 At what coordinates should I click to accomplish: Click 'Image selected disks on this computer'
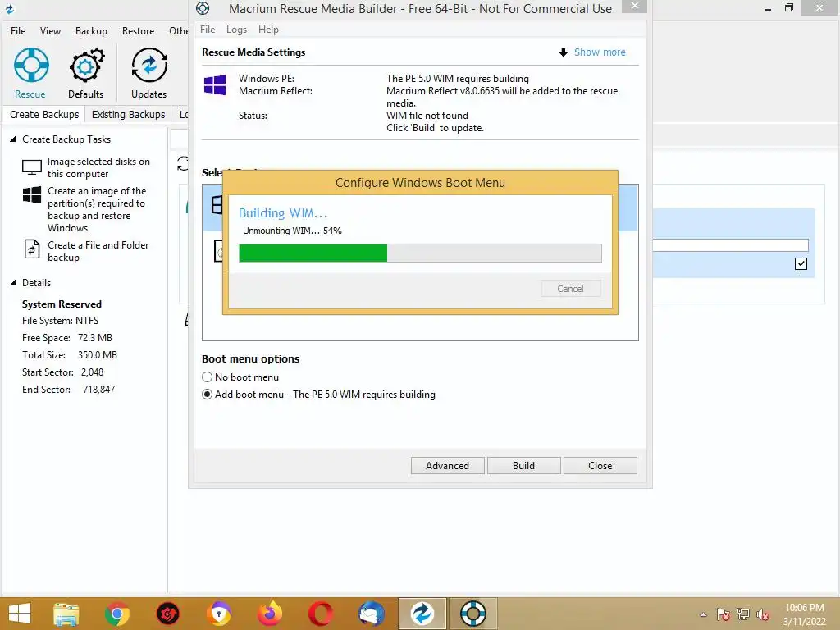[x=98, y=167]
